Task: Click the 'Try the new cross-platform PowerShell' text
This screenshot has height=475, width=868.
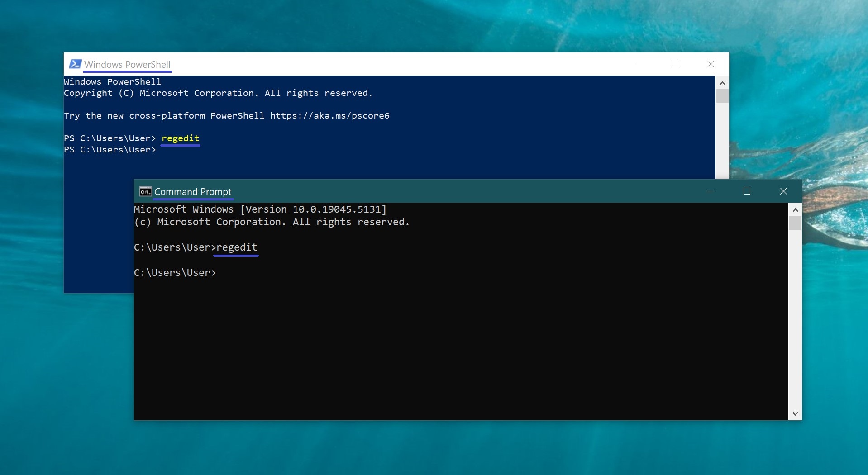Action: [x=164, y=115]
